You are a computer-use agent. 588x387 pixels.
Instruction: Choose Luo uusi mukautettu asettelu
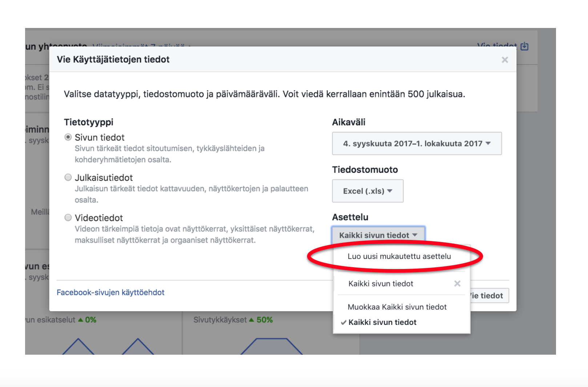399,256
